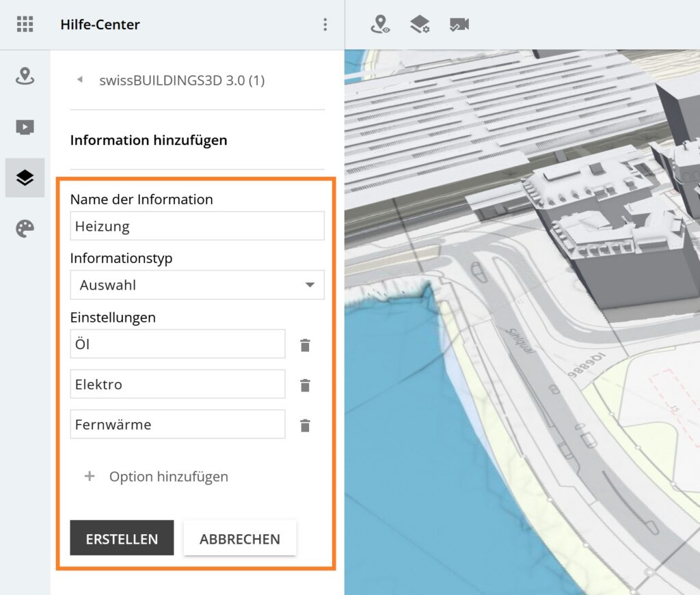The image size is (700, 595).
Task: Delete the Öl option with trash icon
Action: (x=305, y=346)
